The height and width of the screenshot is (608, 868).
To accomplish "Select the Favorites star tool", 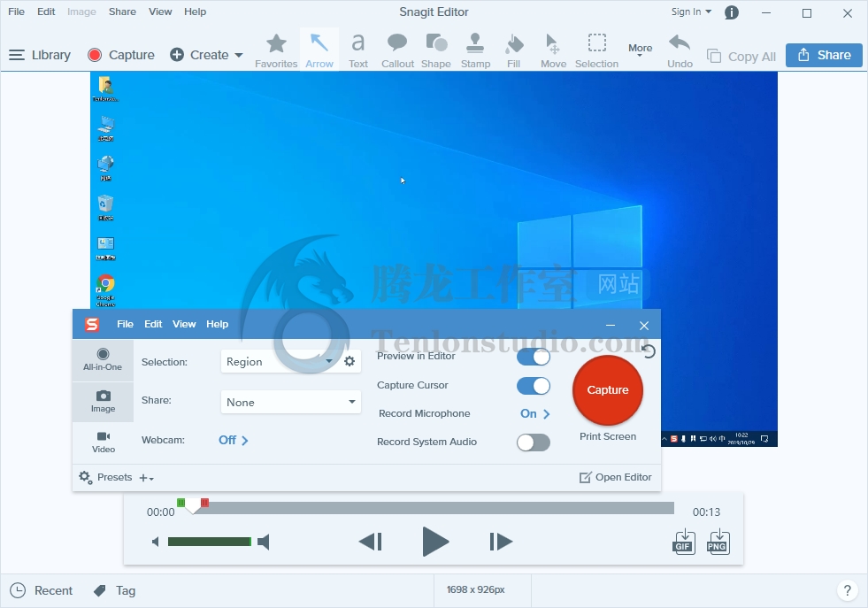I will click(276, 50).
